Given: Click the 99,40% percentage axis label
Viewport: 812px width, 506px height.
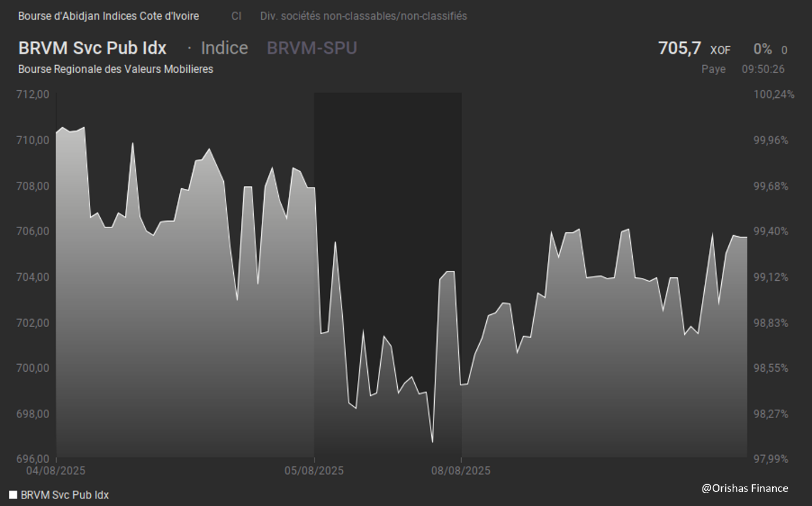Looking at the screenshot, I should pos(770,231).
